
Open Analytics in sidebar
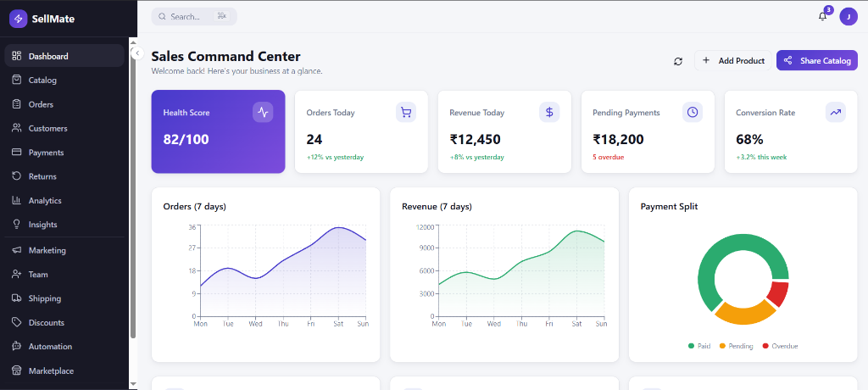(x=64, y=201)
